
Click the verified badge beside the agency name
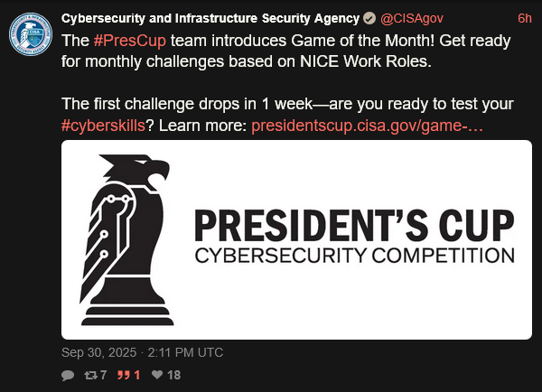(x=369, y=19)
